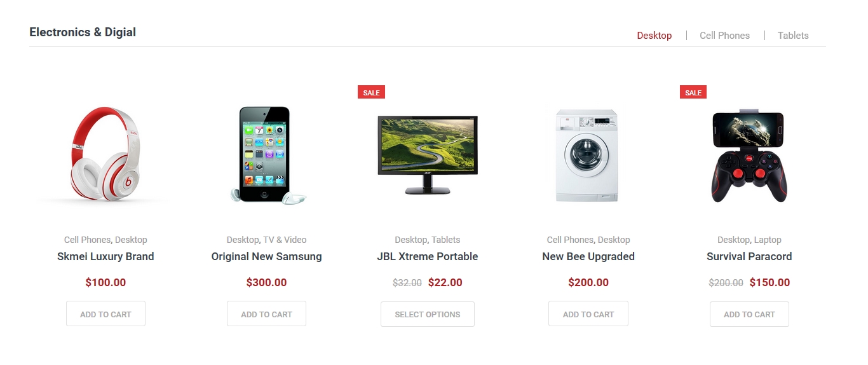868x365 pixels.
Task: Select options for JBL Xtreme Portable
Action: [x=428, y=314]
